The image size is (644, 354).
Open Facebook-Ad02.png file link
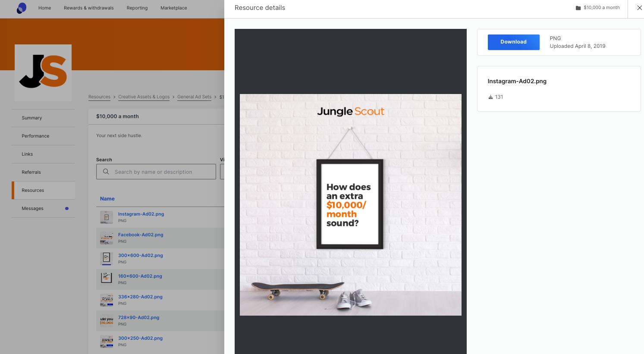coord(141,235)
